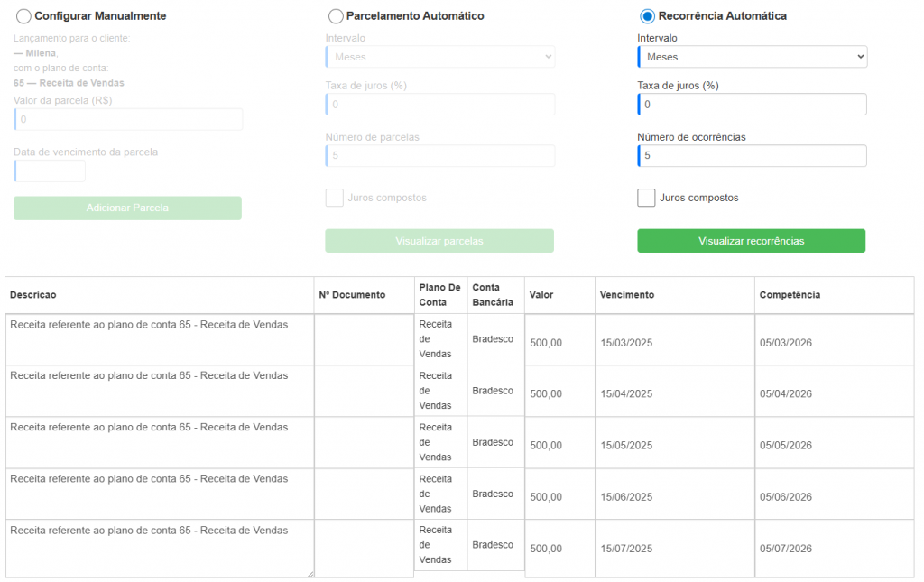
Task: Focus the Número de ocorrências field
Action: (x=752, y=156)
